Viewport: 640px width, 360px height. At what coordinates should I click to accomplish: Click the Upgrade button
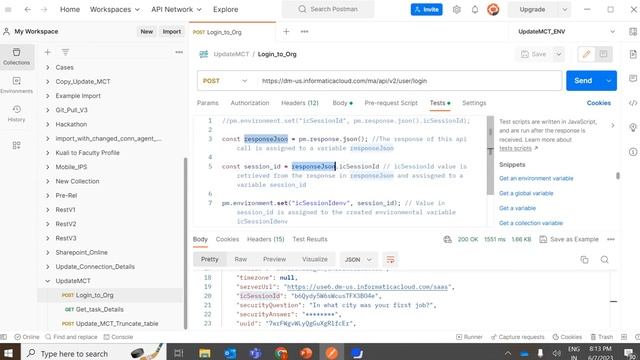(x=532, y=9)
